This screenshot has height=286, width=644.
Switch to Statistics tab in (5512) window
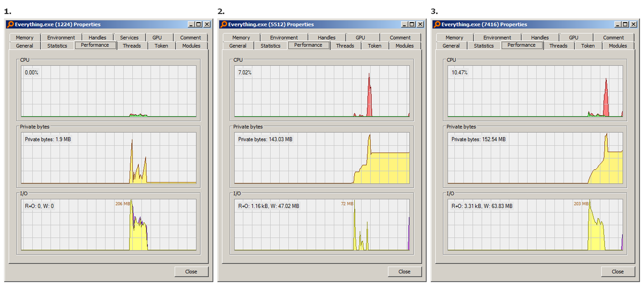(271, 46)
